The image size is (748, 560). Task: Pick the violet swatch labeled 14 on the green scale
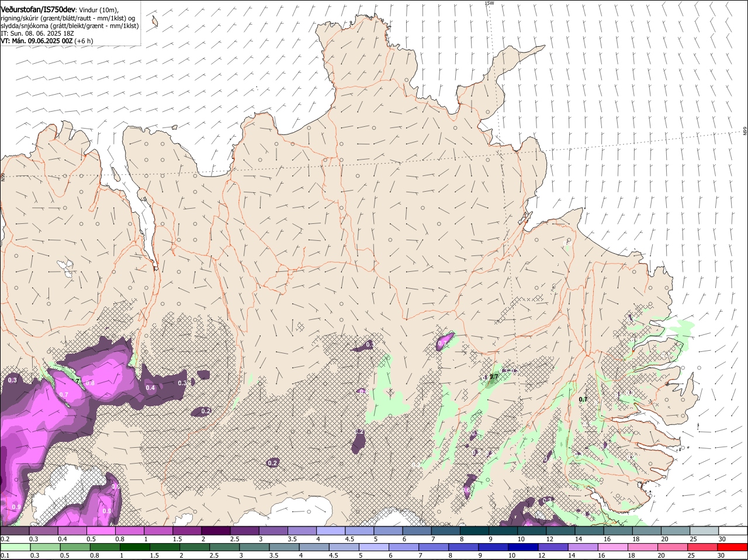[x=582, y=548]
